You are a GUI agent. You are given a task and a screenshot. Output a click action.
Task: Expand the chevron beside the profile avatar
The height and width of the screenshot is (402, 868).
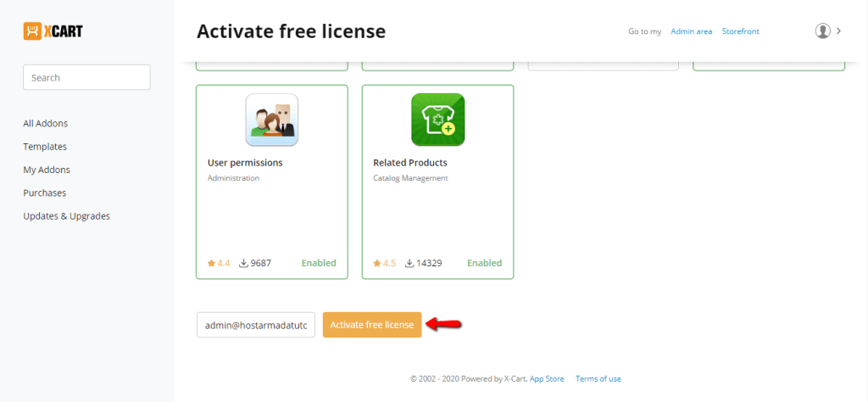(x=838, y=31)
